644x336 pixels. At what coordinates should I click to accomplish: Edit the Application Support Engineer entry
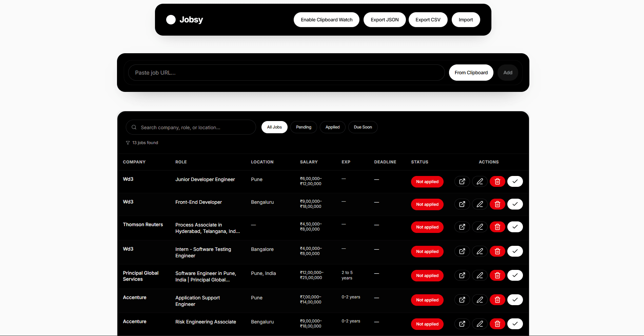pos(480,300)
